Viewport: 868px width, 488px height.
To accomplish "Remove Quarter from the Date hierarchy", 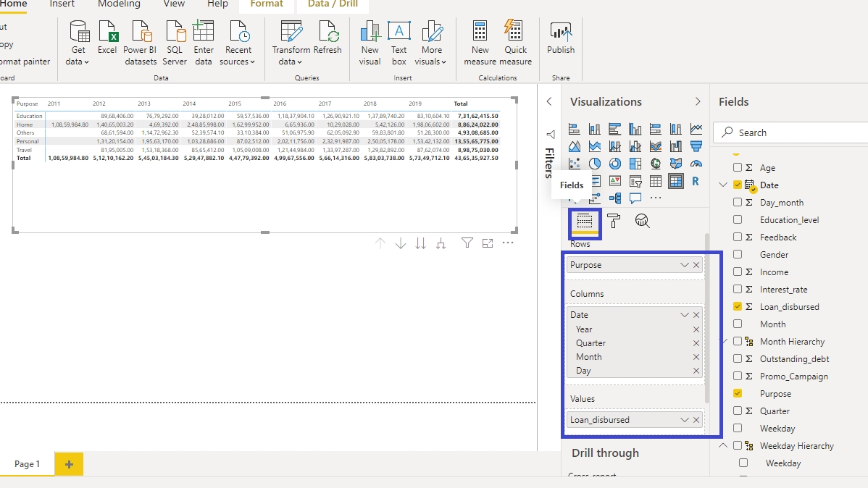I will click(696, 343).
